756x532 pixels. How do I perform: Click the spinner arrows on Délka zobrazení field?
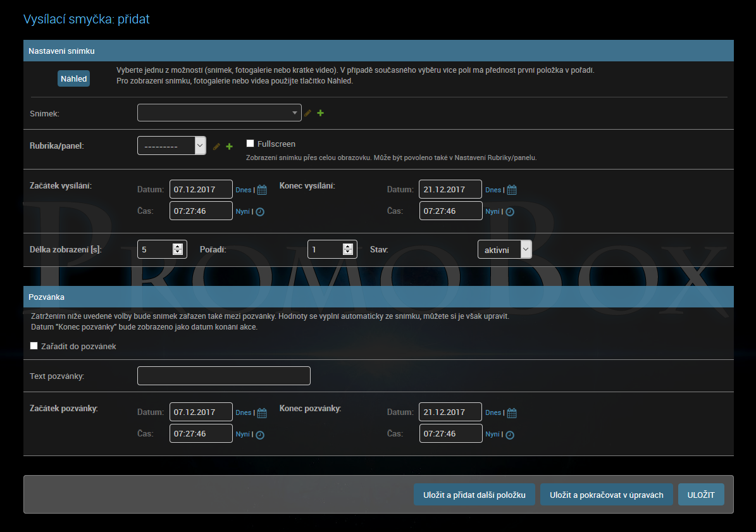[x=178, y=249]
